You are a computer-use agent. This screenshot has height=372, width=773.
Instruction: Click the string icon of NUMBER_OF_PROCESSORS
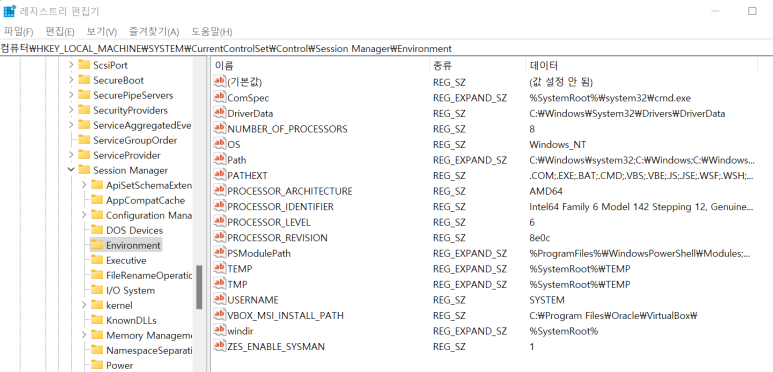tap(220, 129)
